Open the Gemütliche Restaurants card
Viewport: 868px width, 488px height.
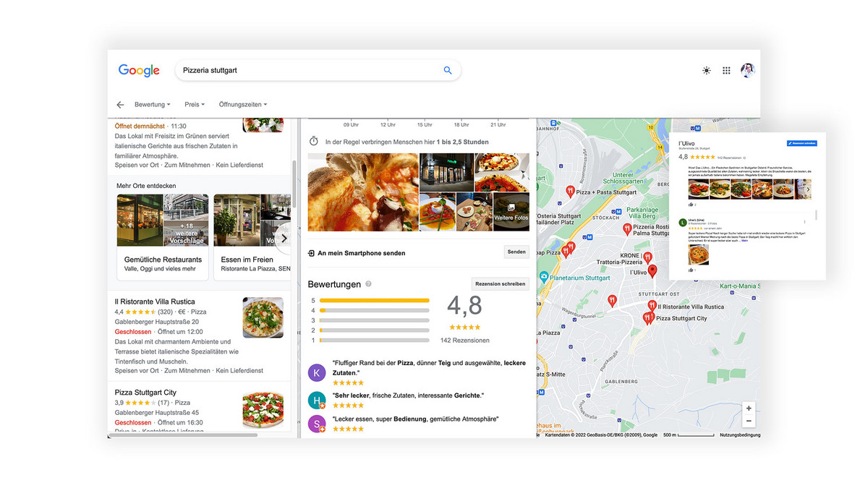[163, 237]
